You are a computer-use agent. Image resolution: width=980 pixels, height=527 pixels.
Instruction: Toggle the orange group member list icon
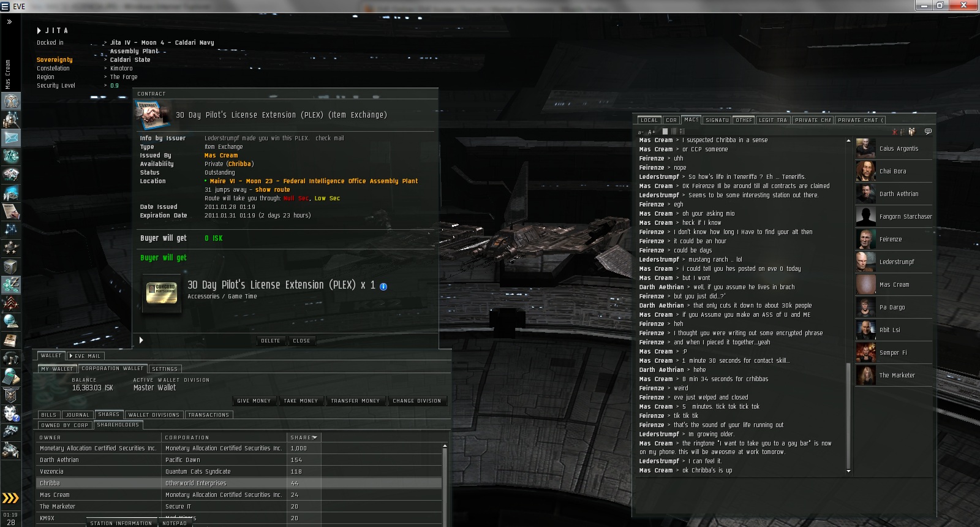[911, 131]
